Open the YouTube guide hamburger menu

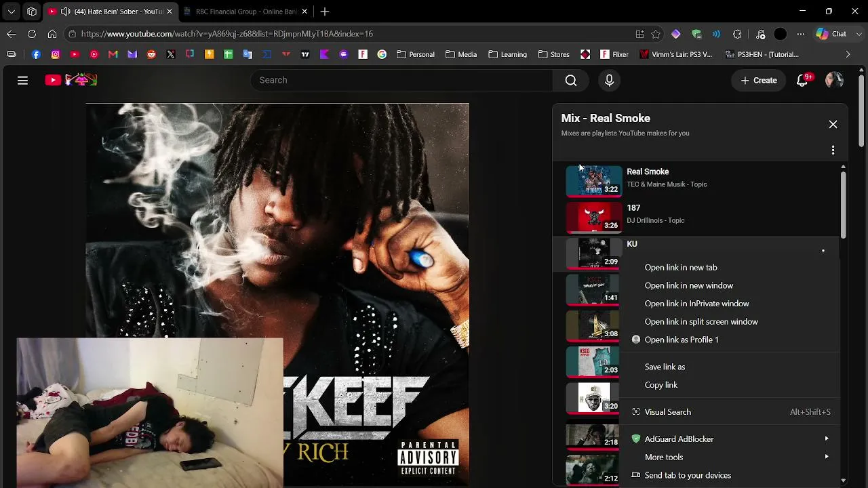click(22, 80)
